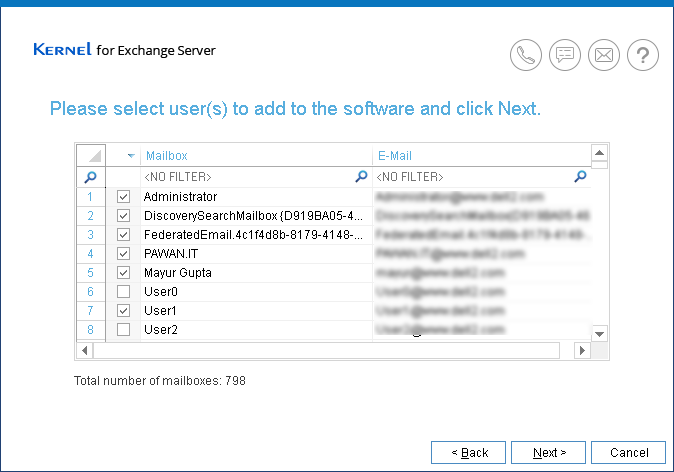The height and width of the screenshot is (472, 674).
Task: Select row number 2 header
Action: [91, 216]
